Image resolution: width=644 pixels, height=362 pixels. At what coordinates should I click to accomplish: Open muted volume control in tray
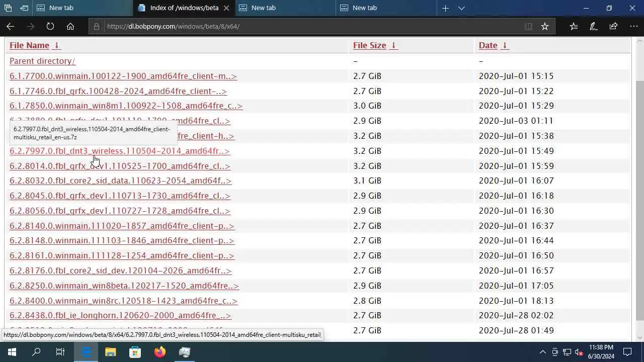579,352
